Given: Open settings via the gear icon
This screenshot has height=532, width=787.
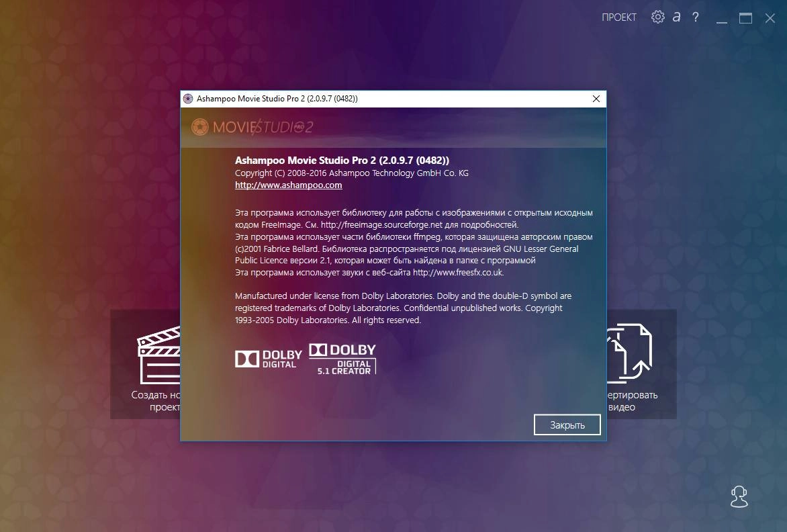Looking at the screenshot, I should (x=657, y=17).
